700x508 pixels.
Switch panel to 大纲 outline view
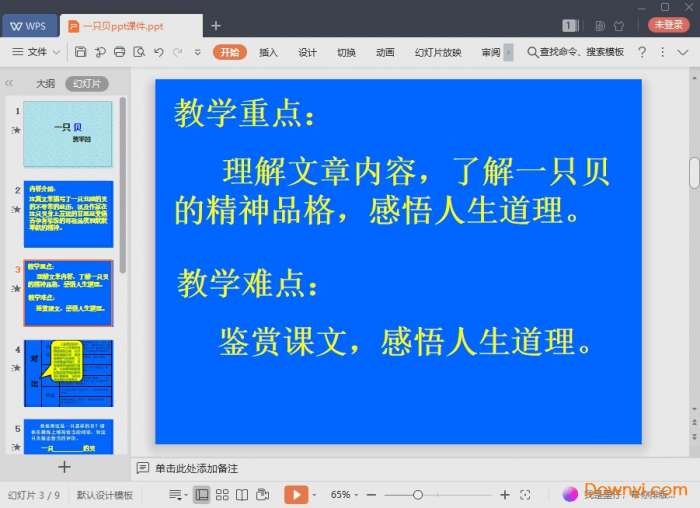(x=46, y=83)
